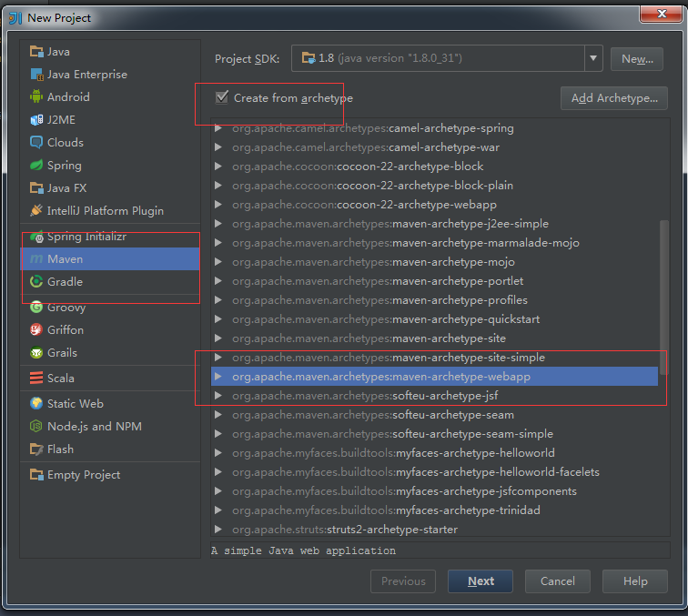The height and width of the screenshot is (616, 688).
Task: Click the Spring Initializr icon
Action: (x=36, y=237)
